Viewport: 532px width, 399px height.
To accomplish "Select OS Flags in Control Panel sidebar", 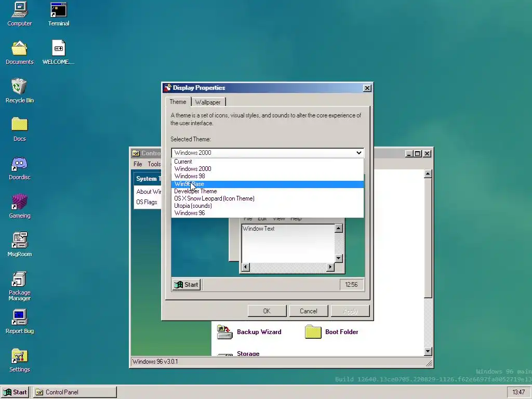I will 147,202.
